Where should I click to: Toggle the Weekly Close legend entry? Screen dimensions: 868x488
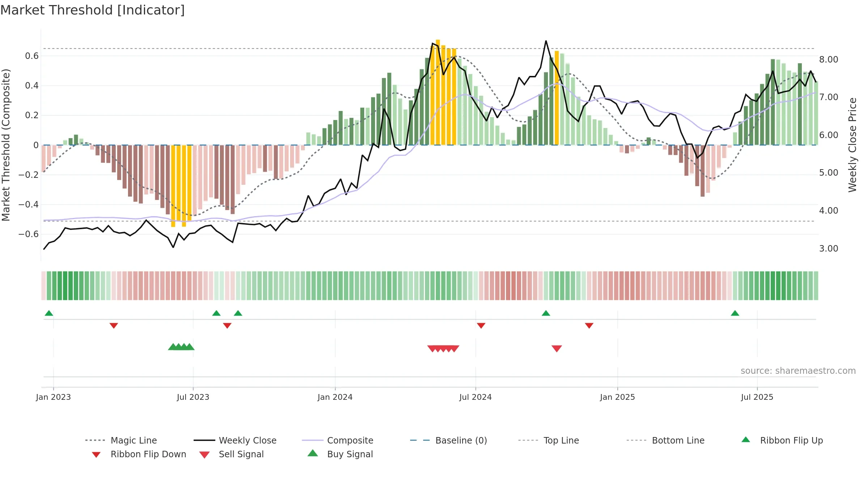point(235,440)
